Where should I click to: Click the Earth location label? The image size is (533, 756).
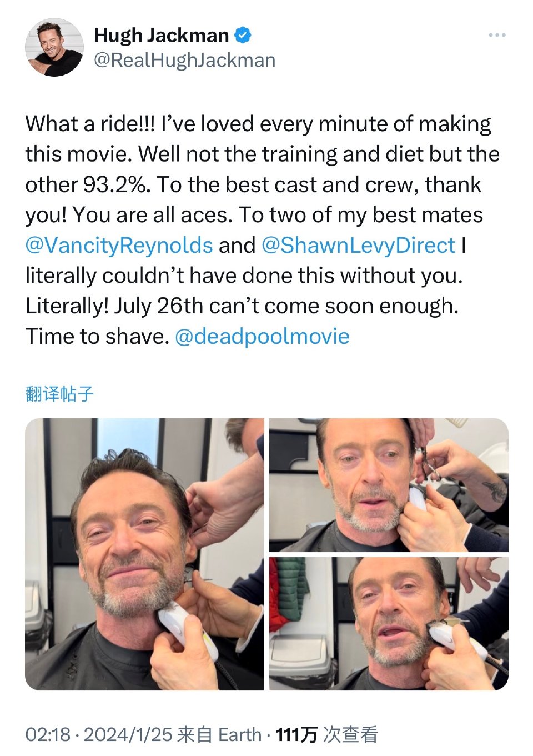click(x=240, y=734)
